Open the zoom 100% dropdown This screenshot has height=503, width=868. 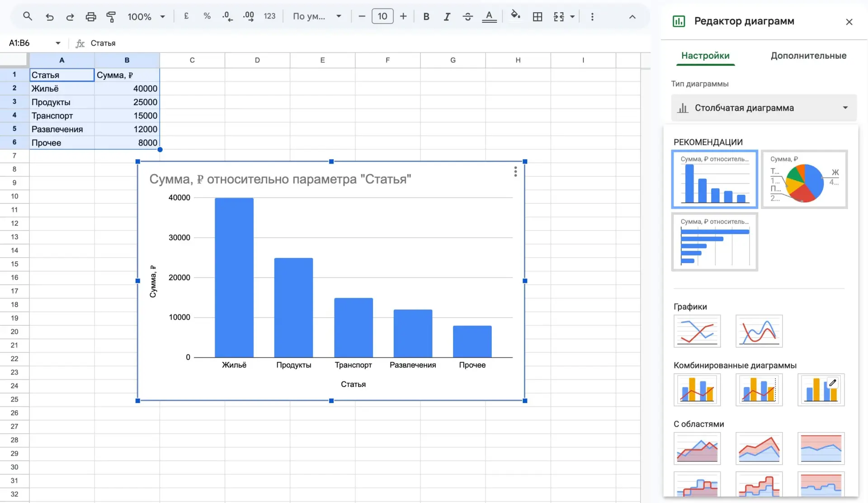click(146, 17)
